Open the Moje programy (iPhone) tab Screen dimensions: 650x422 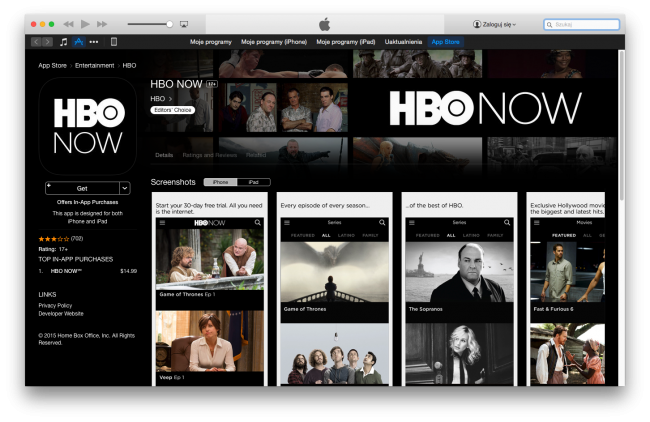(x=274, y=42)
